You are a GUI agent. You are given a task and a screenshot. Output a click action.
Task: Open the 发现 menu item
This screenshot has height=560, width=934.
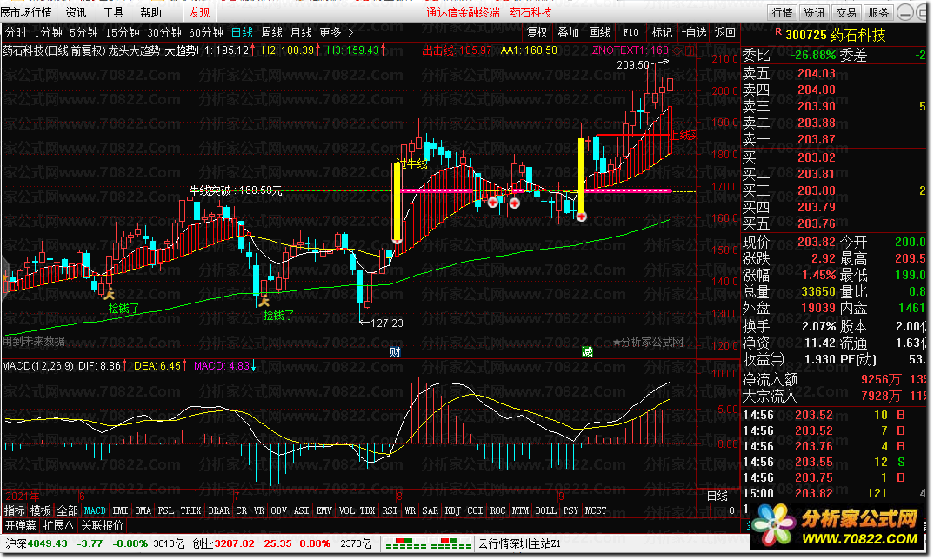199,12
